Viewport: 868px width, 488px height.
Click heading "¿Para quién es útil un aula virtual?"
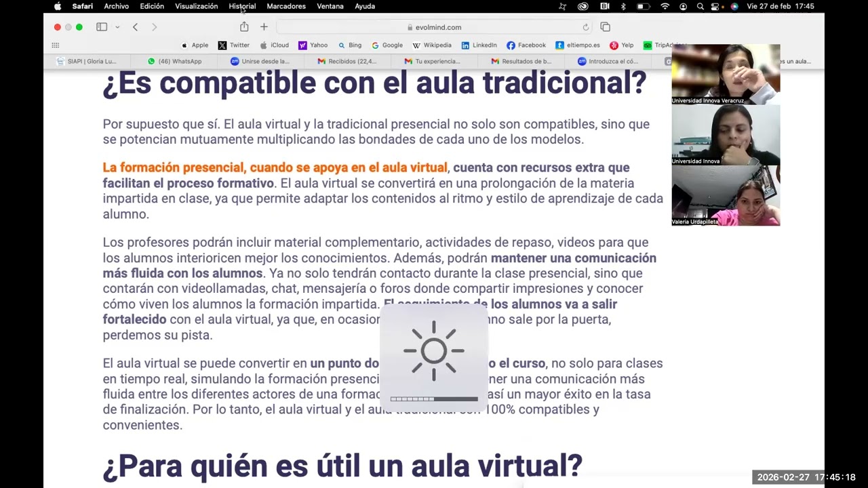coord(342,466)
